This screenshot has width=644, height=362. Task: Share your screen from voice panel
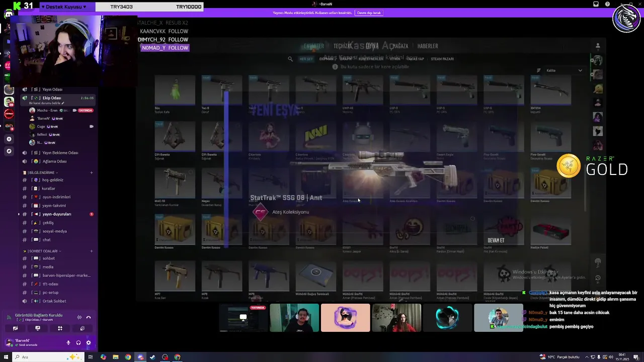click(x=38, y=328)
